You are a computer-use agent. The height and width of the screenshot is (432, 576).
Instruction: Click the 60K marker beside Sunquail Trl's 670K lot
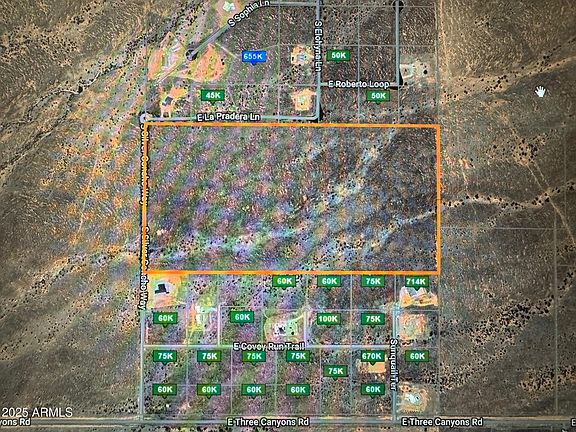[x=417, y=357]
